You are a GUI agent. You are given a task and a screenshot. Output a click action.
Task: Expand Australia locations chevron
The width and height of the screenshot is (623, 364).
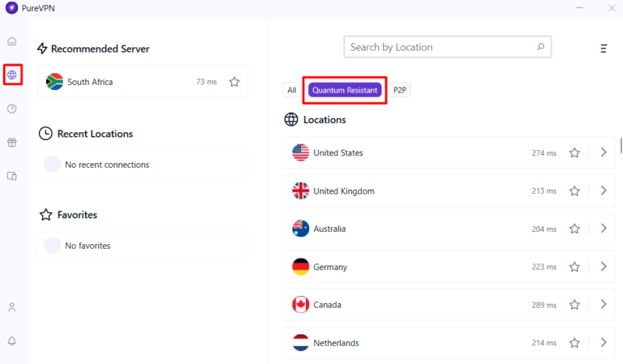click(x=603, y=229)
